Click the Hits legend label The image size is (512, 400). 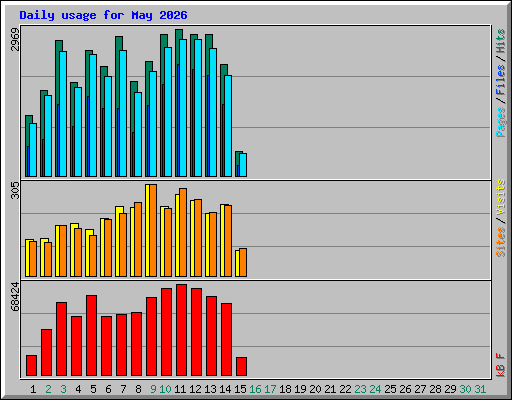coord(501,41)
